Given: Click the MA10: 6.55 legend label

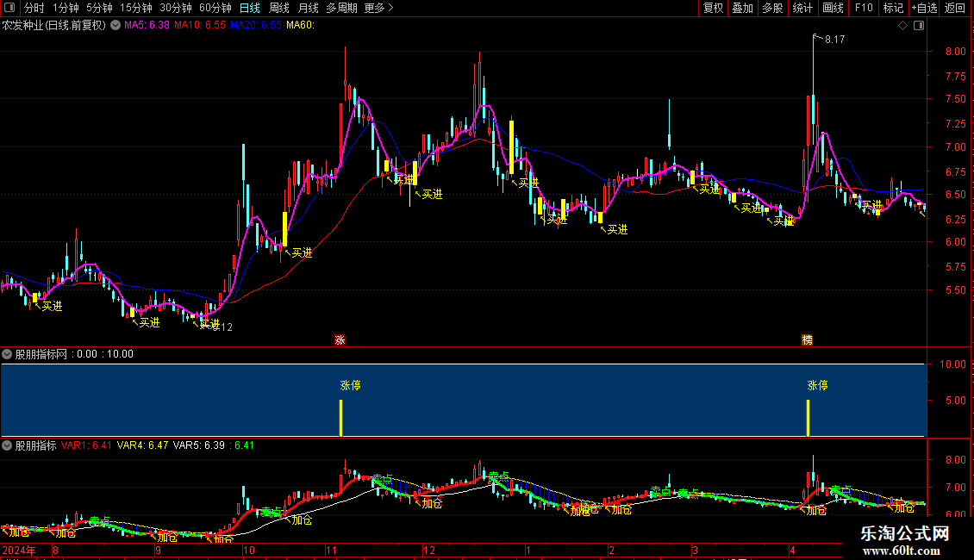Looking at the screenshot, I should point(199,25).
